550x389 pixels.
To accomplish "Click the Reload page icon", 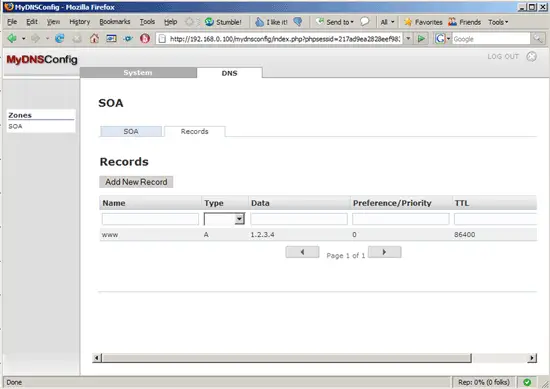I will [x=60, y=38].
